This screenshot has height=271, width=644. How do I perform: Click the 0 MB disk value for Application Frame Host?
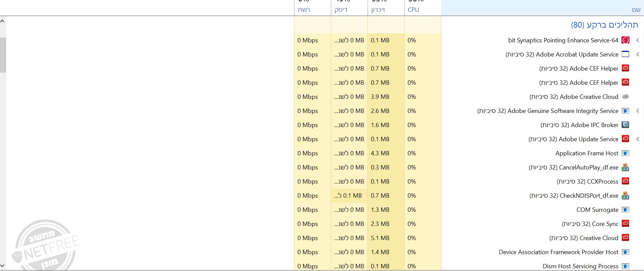click(x=349, y=153)
